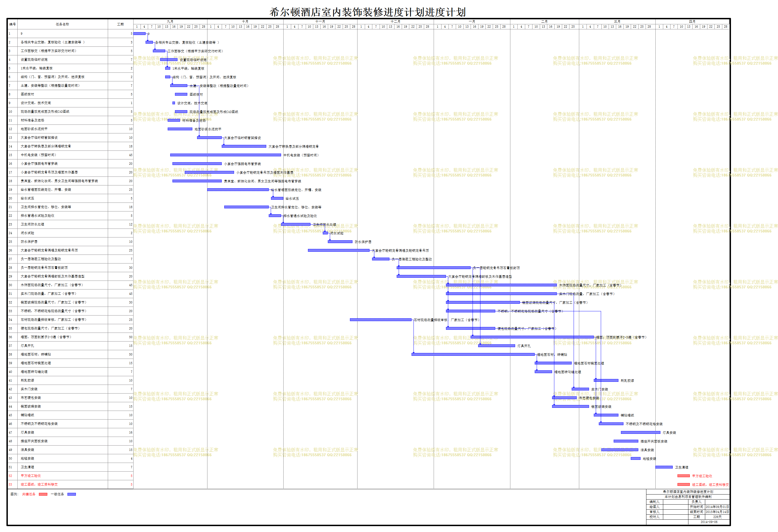Image resolution: width=778 pixels, height=532 pixels.
Task: Click the 开始时间 value 2014年09月01日
Action: [x=717, y=507]
